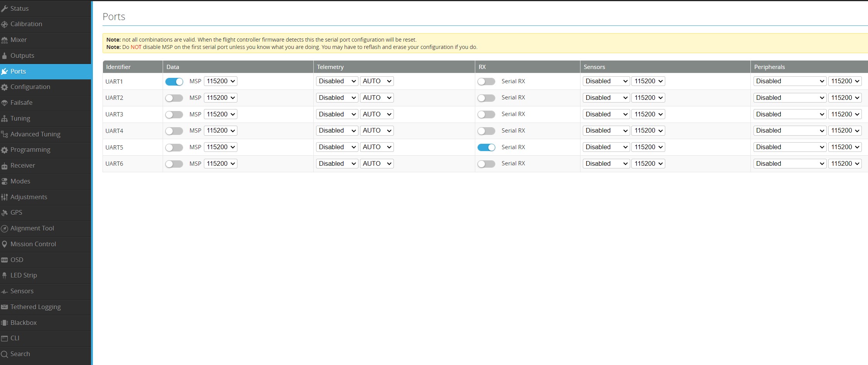Click the Calibration crosshair icon
The image size is (868, 365).
[5, 24]
